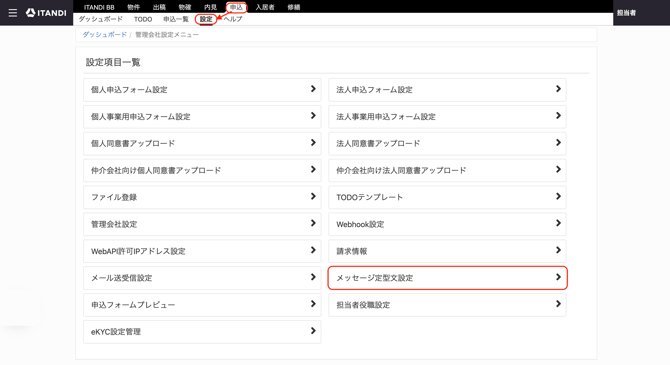Viewport: 670px width, 365px height.
Task: Click chevron on 法人申込フォーム設定 row
Action: coord(558,89)
